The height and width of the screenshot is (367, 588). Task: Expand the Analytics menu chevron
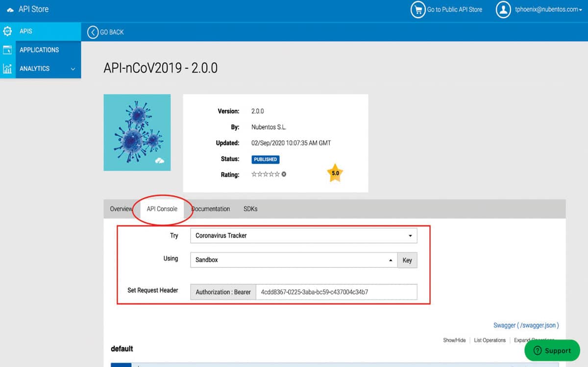73,69
